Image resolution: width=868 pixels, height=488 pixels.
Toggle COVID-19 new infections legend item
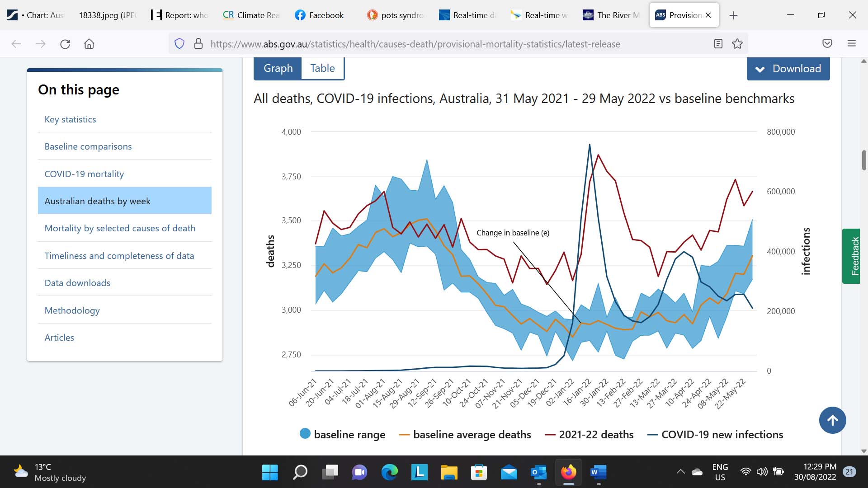coord(715,434)
